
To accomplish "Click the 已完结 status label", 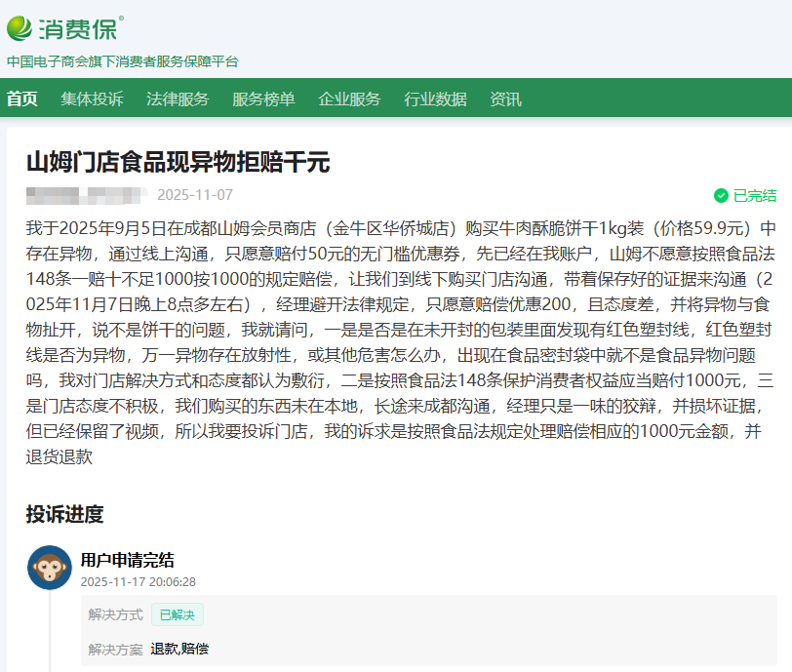I will (x=754, y=195).
